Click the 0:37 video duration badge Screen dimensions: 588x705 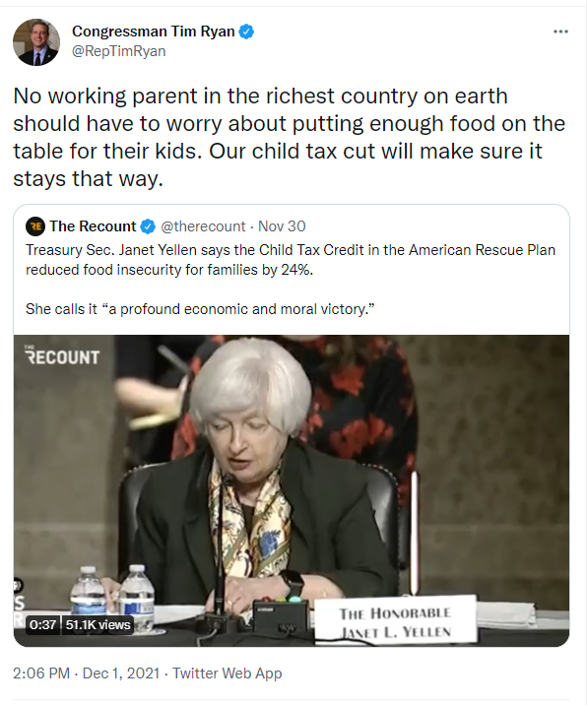point(42,624)
